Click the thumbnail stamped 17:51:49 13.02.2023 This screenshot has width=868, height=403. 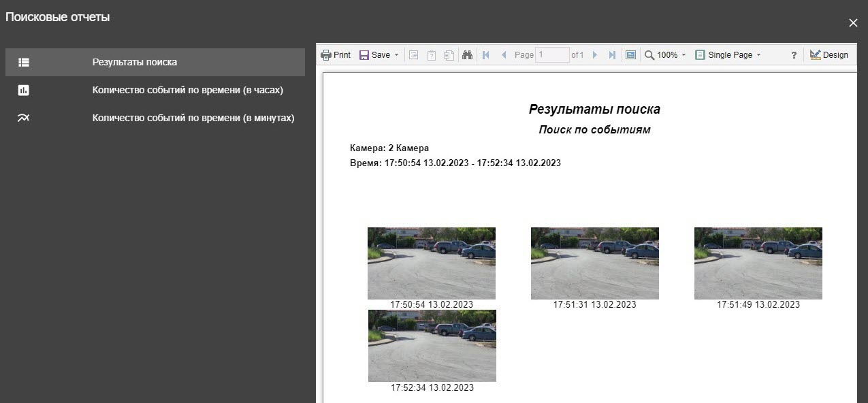point(758,263)
